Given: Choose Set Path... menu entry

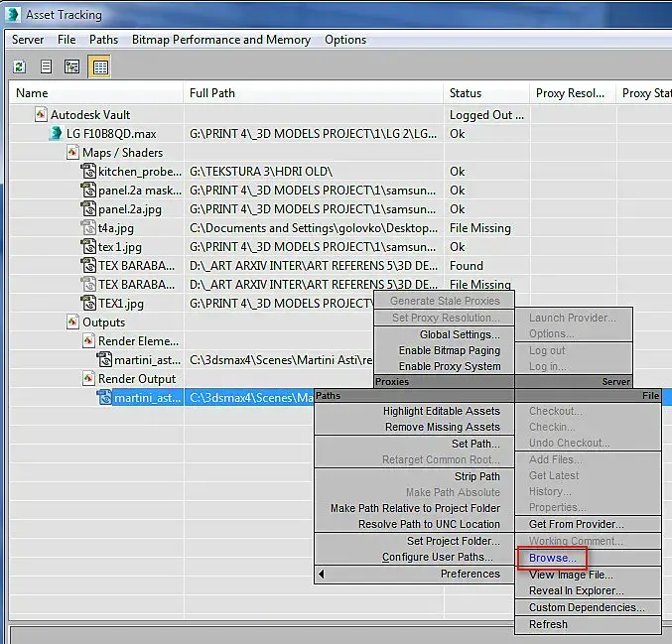Looking at the screenshot, I should point(475,444).
